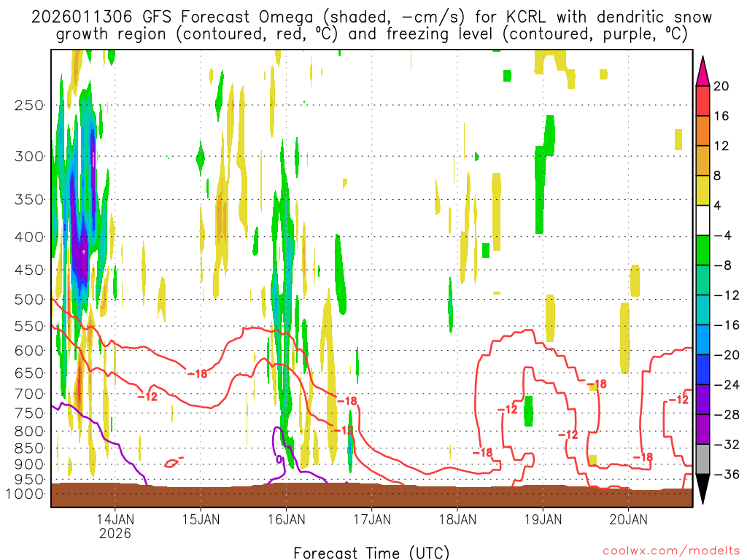The width and height of the screenshot is (747, 560).
Task: Click the red color swatch between 16 and 20
Action: point(703,101)
